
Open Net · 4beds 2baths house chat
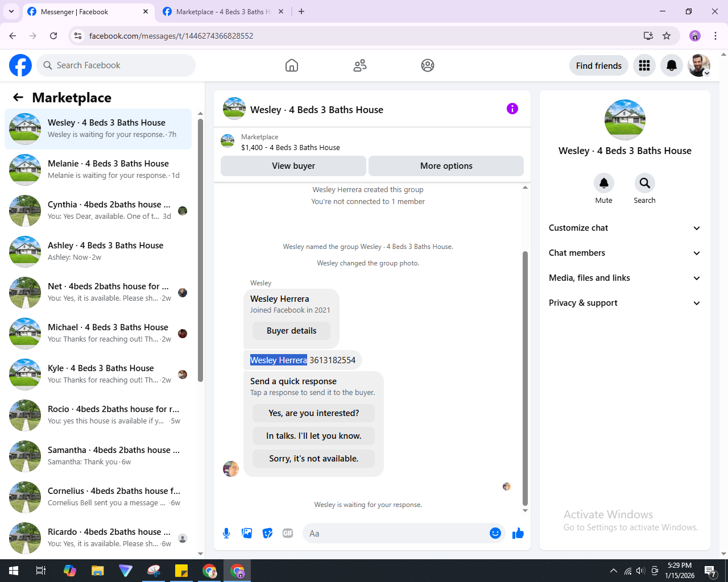click(x=98, y=293)
